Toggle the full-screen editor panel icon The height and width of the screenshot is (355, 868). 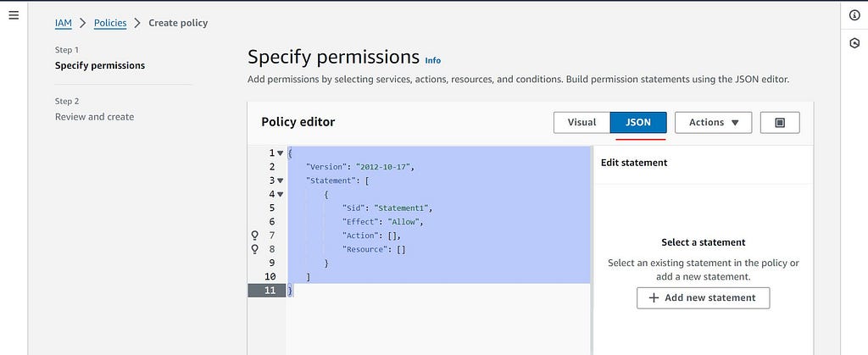pos(780,123)
